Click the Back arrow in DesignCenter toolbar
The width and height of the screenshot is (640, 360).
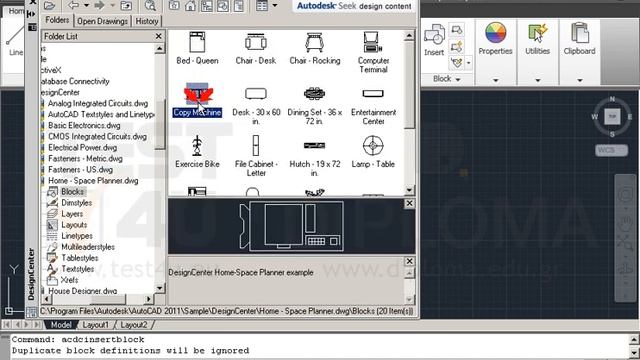pyautogui.click(x=73, y=5)
